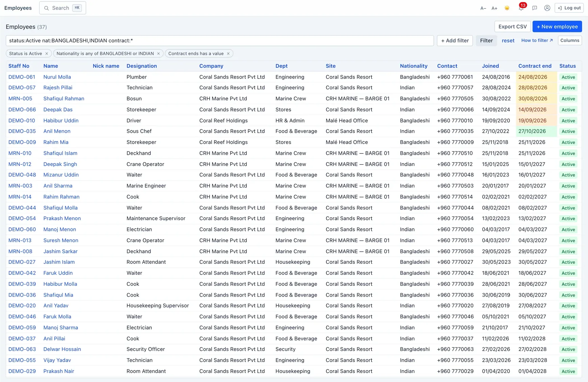Open staff record DEMO-057
The image size is (588, 382).
click(x=22, y=88)
